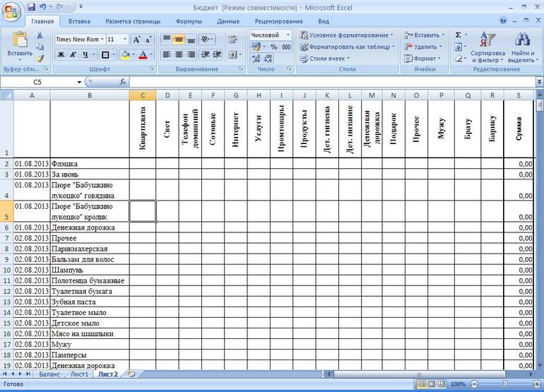Toggle Bold (Ж) formatting

point(61,54)
